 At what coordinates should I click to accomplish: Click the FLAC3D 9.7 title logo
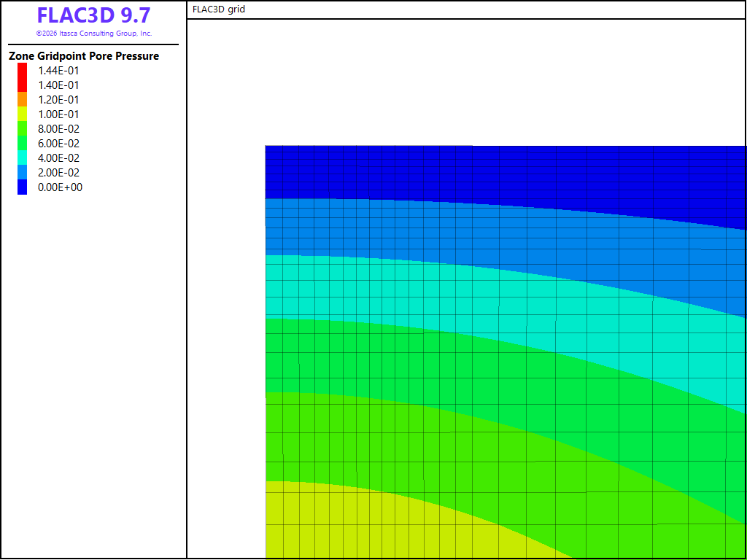point(94,15)
